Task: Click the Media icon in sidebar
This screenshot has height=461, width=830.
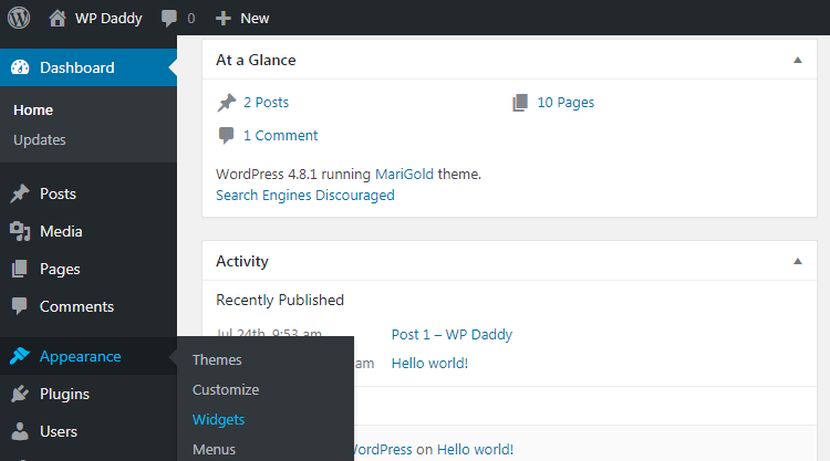Action: [20, 231]
